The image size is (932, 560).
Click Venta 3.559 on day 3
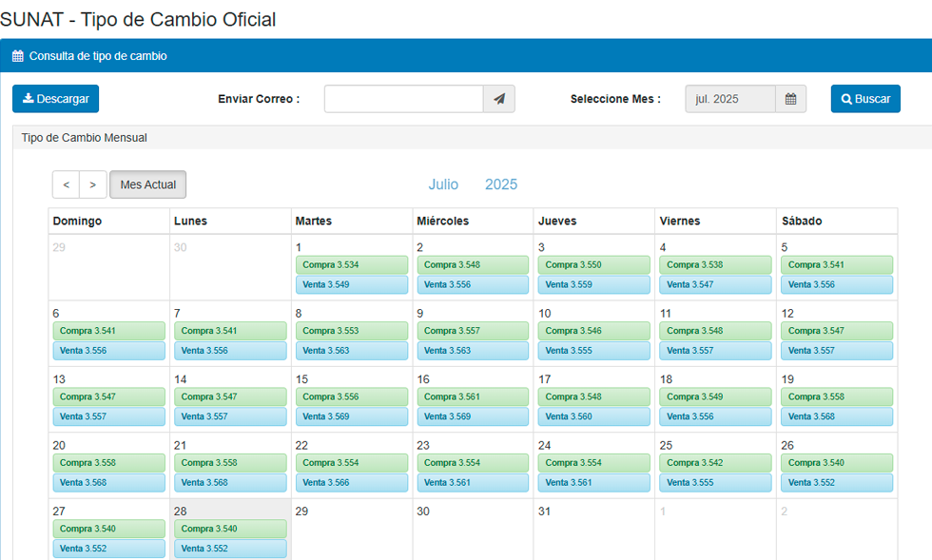click(x=593, y=284)
